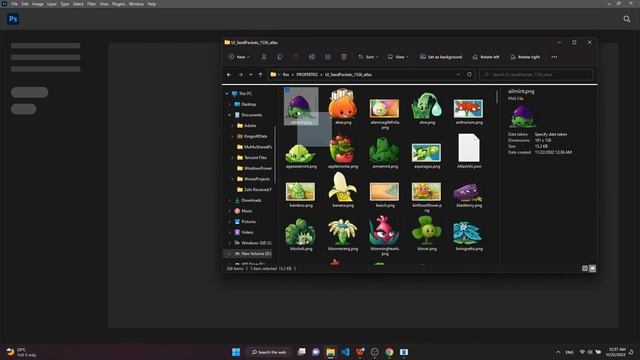The width and height of the screenshot is (640, 360).
Task: Click PROPERTIES in the address breadcrumb
Action: (x=307, y=75)
